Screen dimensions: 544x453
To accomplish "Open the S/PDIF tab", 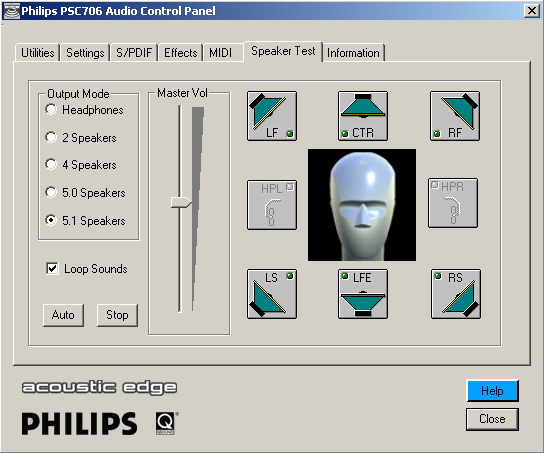I will click(x=134, y=53).
